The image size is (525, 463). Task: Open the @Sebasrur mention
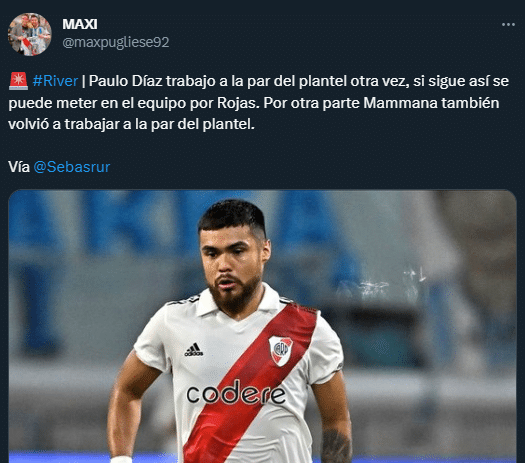[x=72, y=167]
